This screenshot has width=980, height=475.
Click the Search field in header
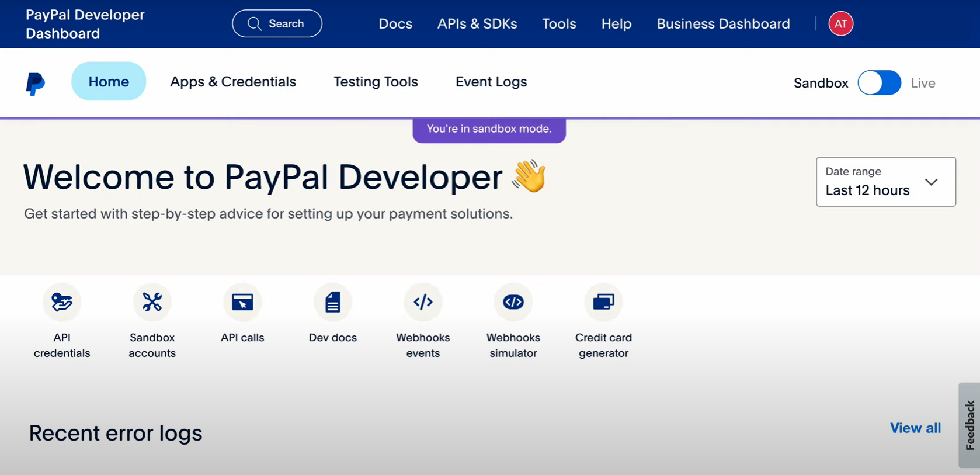coord(277,24)
